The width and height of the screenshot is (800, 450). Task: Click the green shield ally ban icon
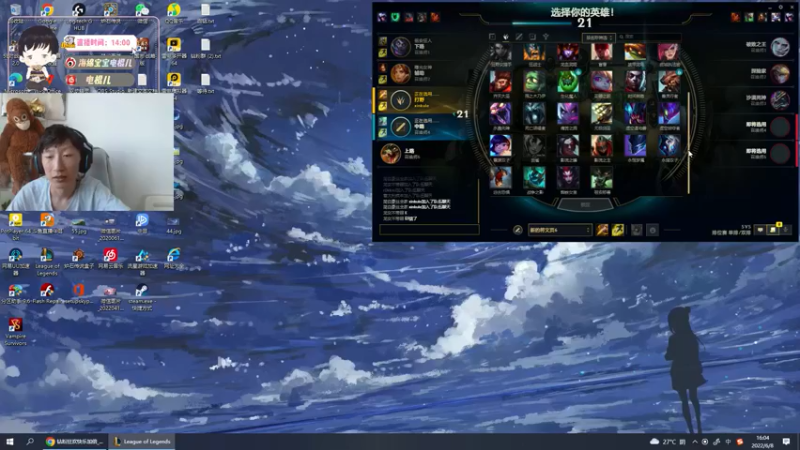pos(395,17)
